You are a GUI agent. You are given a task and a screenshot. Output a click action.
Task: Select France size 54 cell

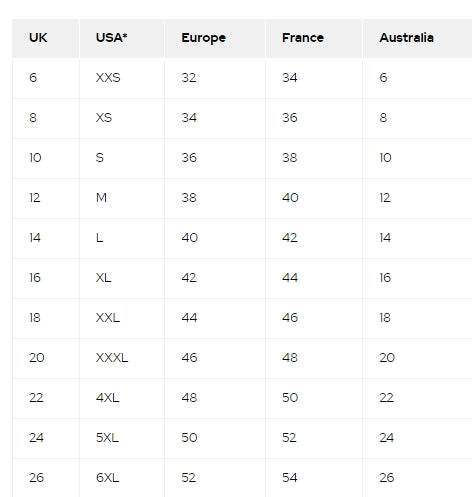click(x=314, y=478)
